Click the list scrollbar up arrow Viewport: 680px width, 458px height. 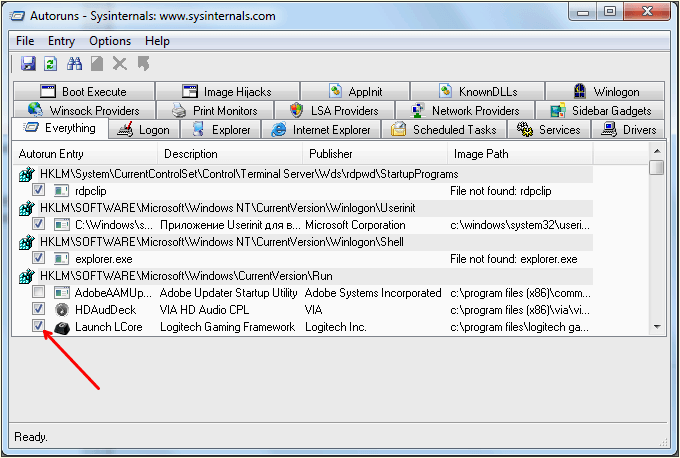click(x=657, y=151)
